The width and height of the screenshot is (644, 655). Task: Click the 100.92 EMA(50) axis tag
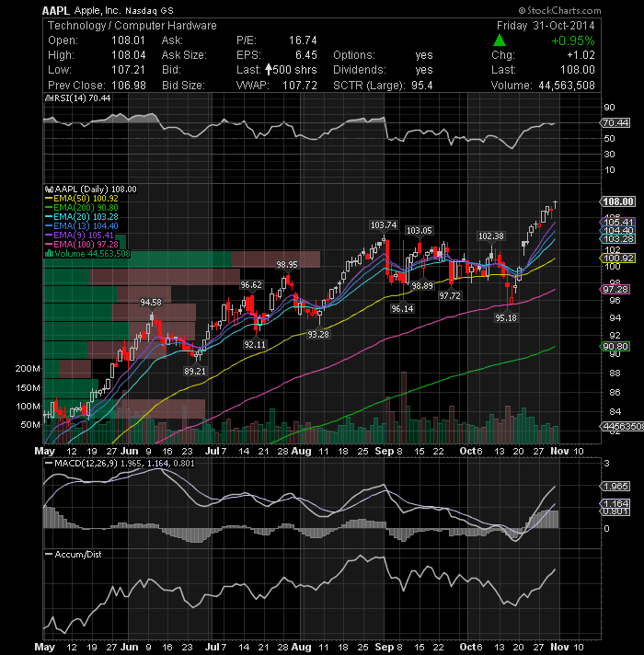tap(617, 259)
